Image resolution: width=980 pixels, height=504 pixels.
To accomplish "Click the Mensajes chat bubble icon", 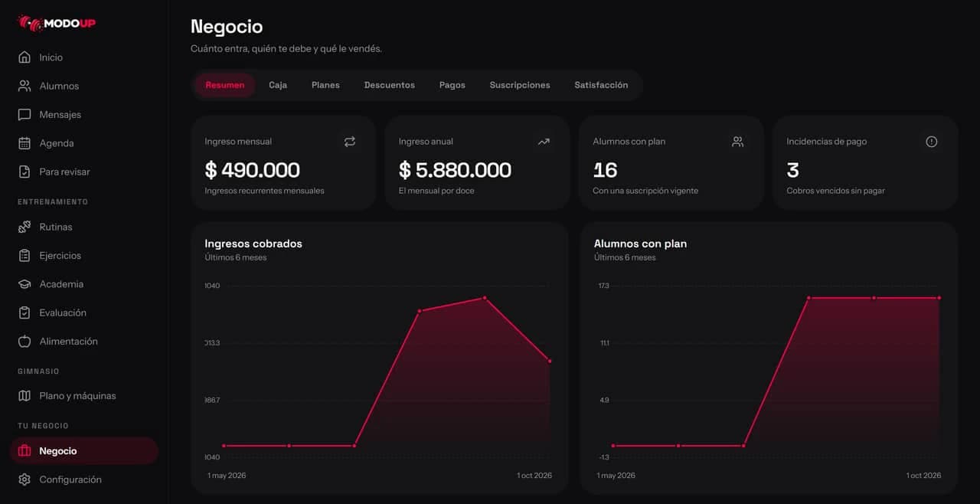I will (24, 115).
